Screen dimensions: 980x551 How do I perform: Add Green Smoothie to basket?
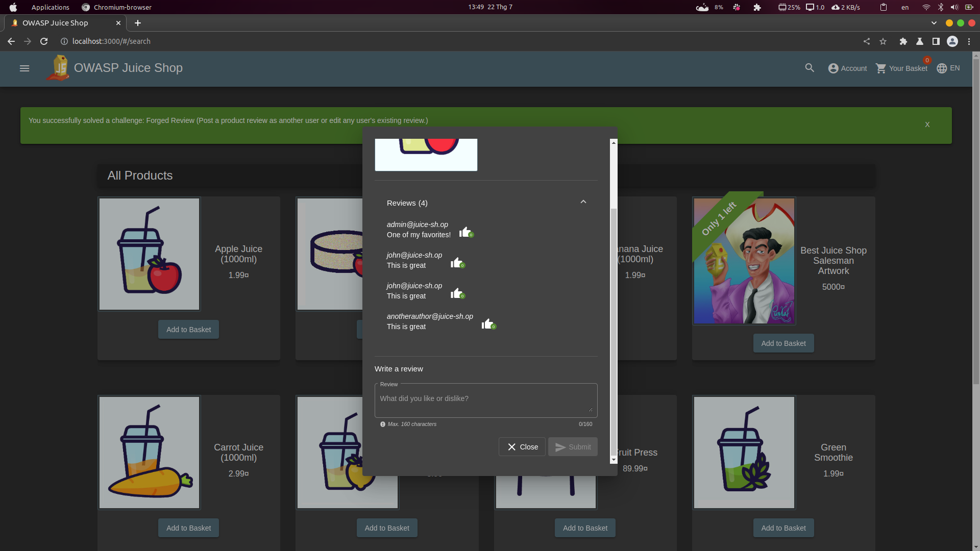(783, 528)
